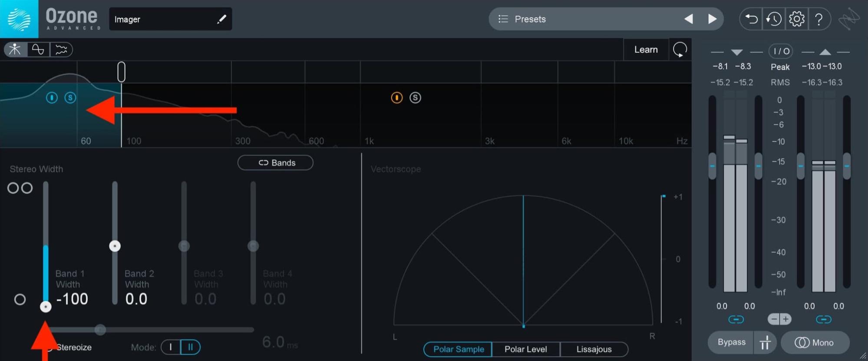Select Stereoize Mode II
The height and width of the screenshot is (361, 868).
190,347
